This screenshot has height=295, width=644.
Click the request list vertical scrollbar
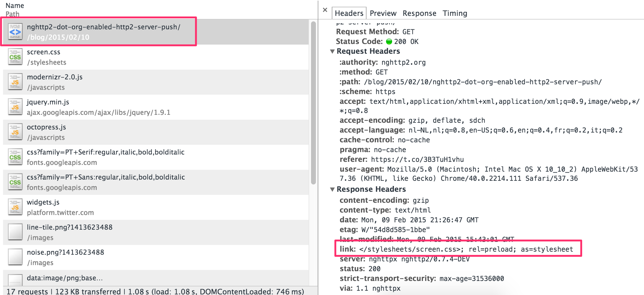tap(313, 103)
